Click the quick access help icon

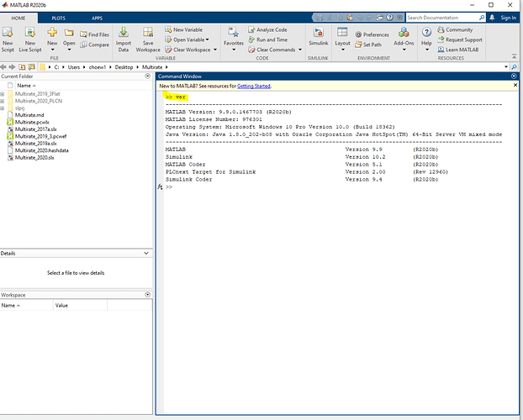coord(389,18)
